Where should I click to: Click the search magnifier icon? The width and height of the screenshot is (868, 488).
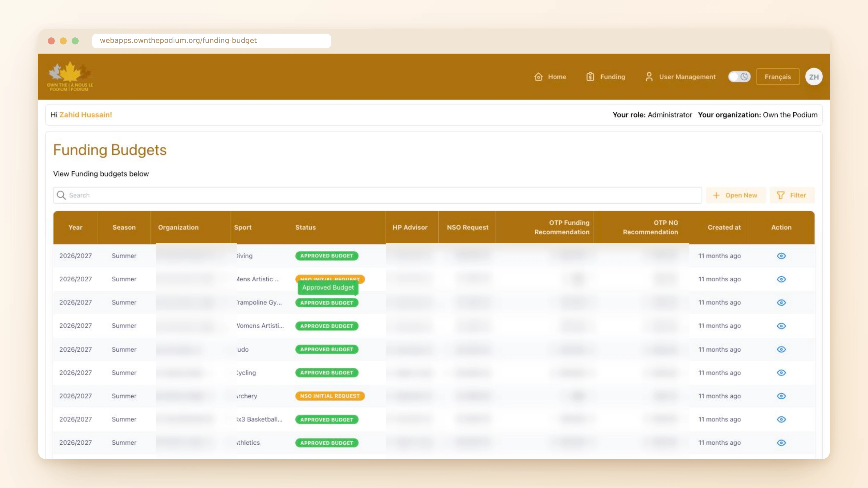61,195
